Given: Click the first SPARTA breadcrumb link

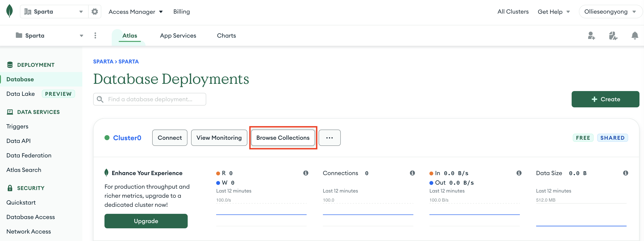Looking at the screenshot, I should coord(103,61).
